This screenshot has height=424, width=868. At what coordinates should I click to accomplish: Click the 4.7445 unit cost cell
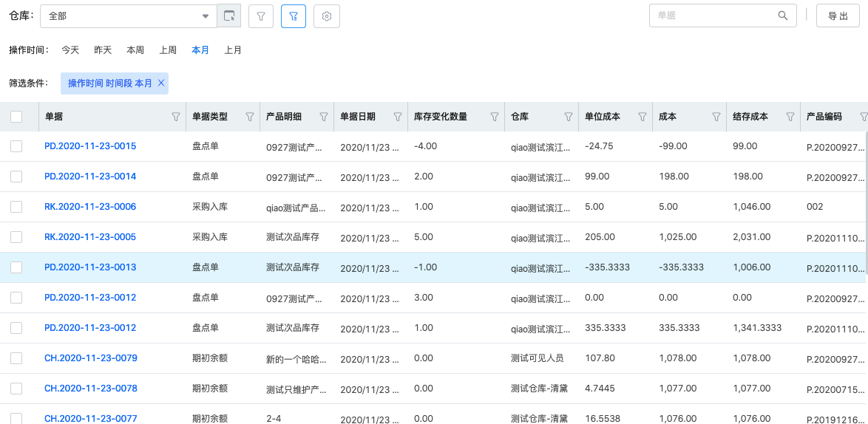tap(600, 389)
